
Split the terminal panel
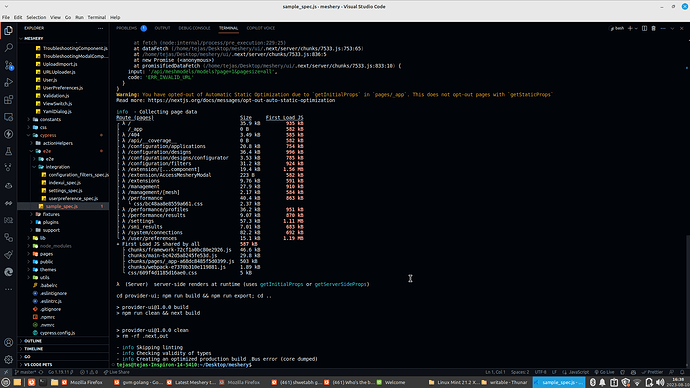pos(644,28)
